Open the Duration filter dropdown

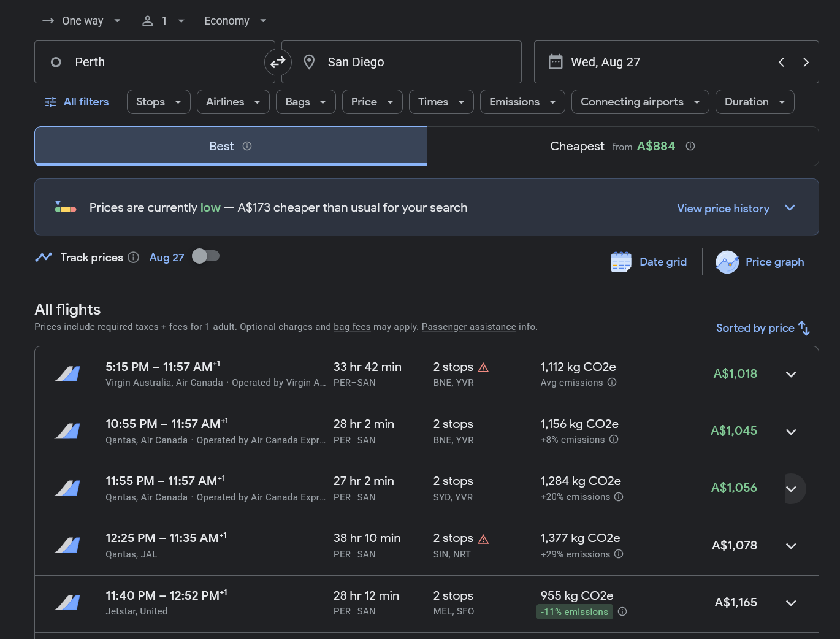click(755, 102)
